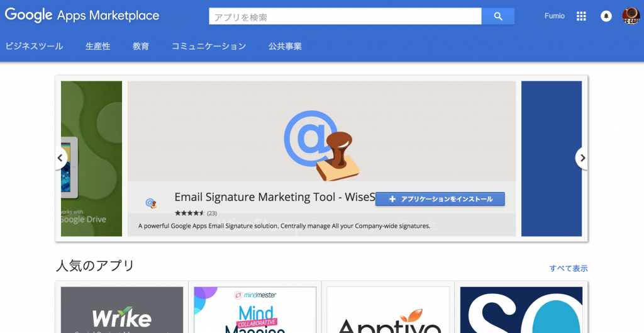Show next carousel slide with right chevron

tap(582, 158)
